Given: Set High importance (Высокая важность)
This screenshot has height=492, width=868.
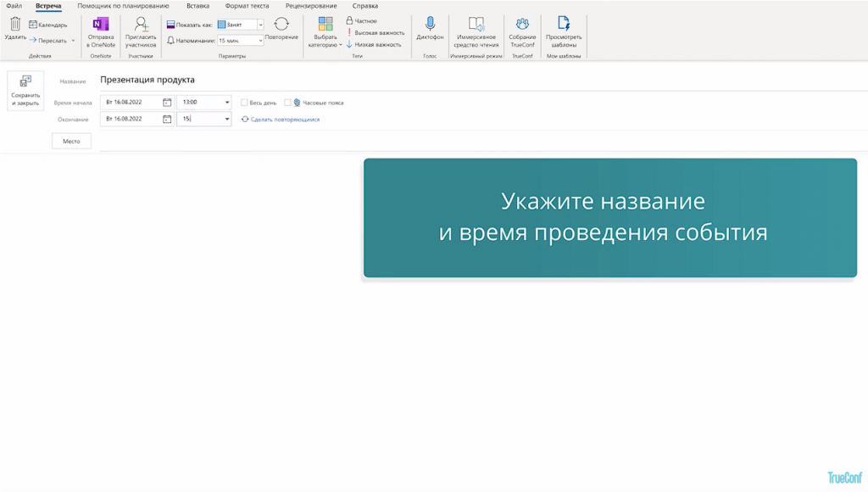Looking at the screenshot, I should click(x=376, y=33).
